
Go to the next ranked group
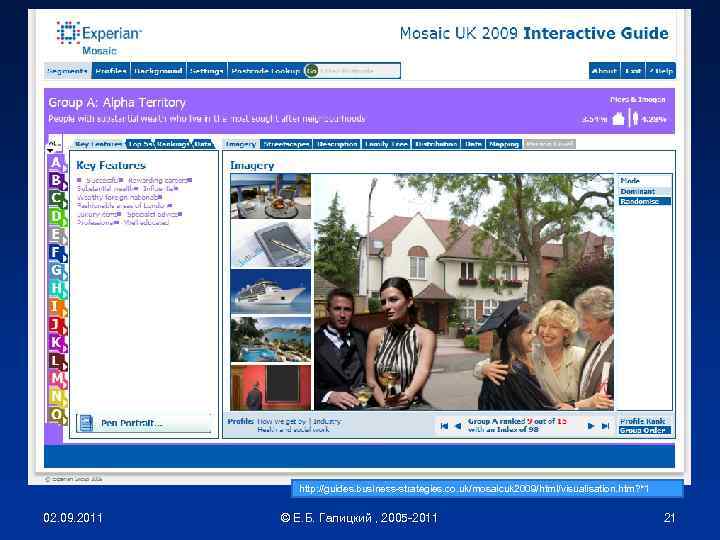tap(591, 426)
